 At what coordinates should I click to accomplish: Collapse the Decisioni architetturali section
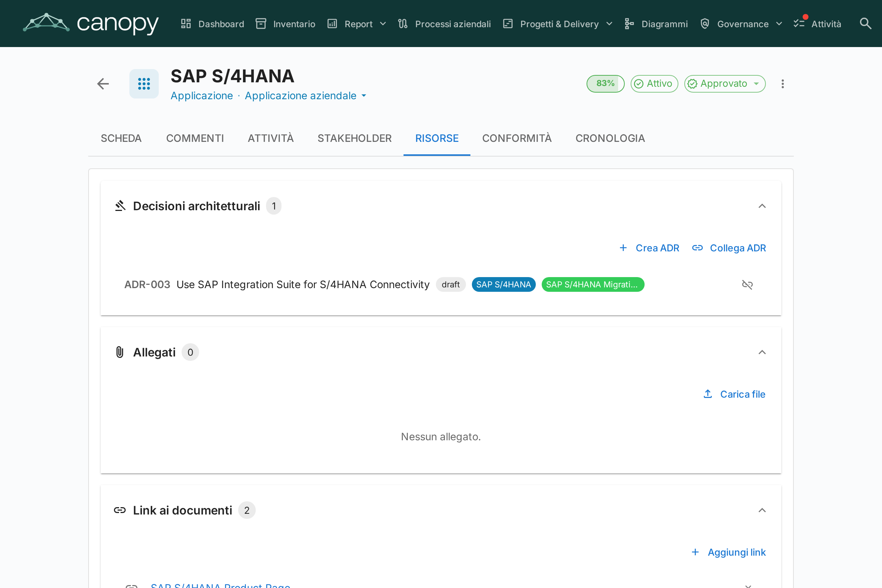click(762, 206)
